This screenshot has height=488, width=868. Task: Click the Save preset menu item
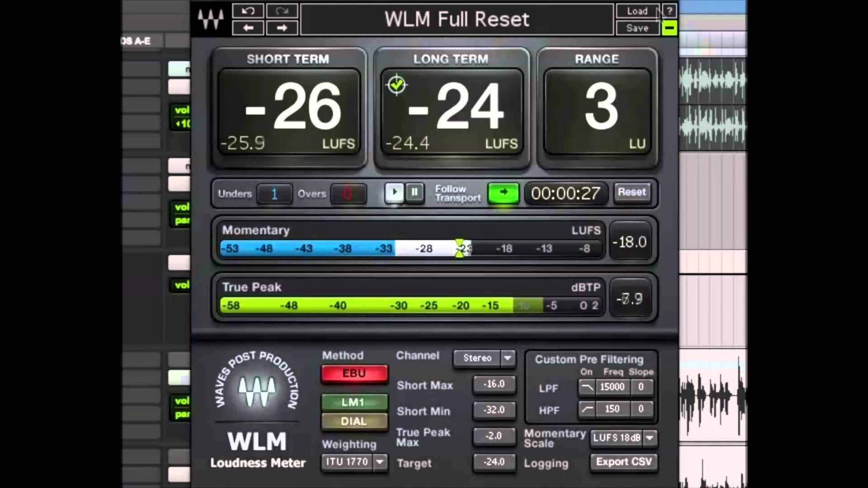[x=637, y=28]
